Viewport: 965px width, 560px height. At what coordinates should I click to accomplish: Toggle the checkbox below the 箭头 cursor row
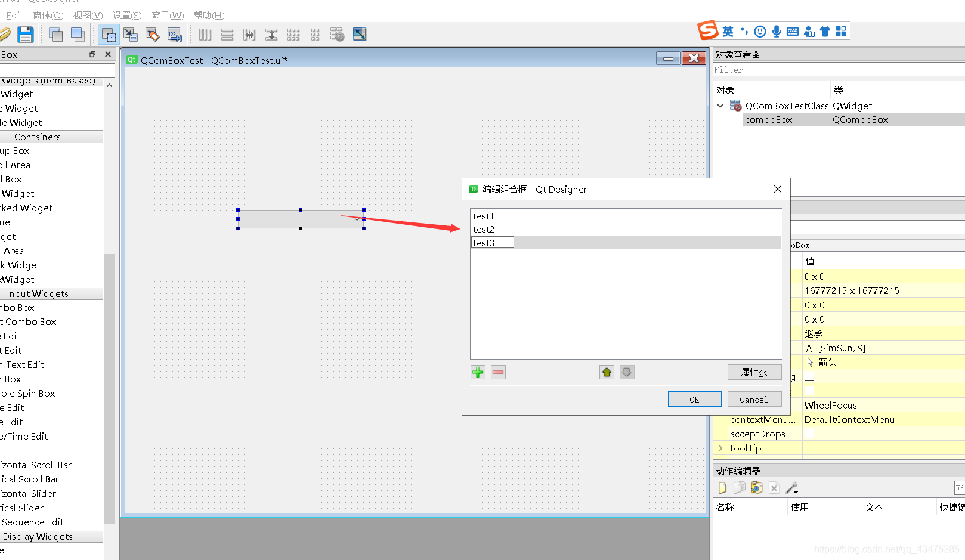(809, 376)
